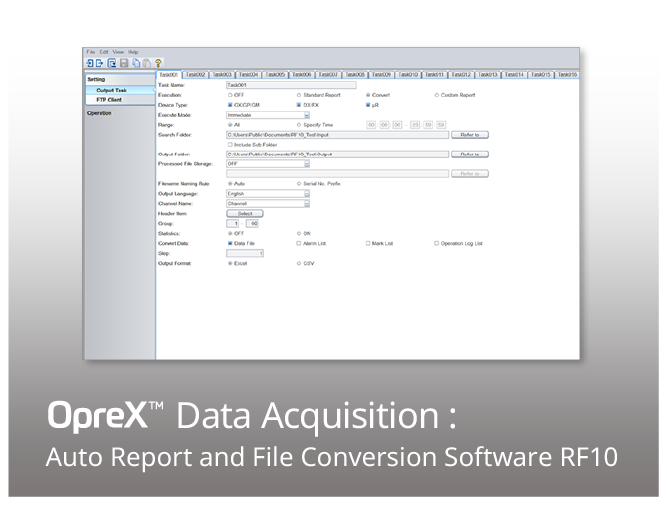This screenshot has width=667, height=505.
Task: Open the Output Language dropdown
Action: (268, 194)
